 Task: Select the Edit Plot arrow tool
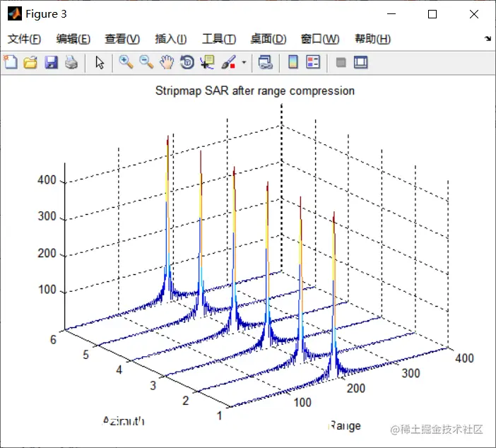point(100,62)
